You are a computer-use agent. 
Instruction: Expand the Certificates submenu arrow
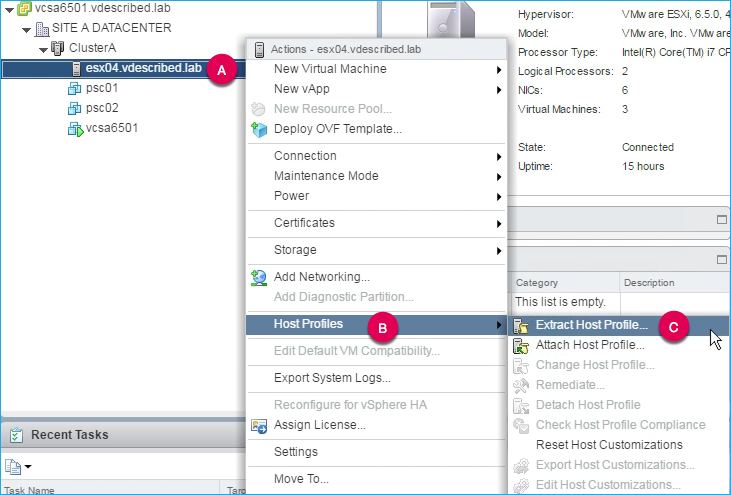coord(499,224)
